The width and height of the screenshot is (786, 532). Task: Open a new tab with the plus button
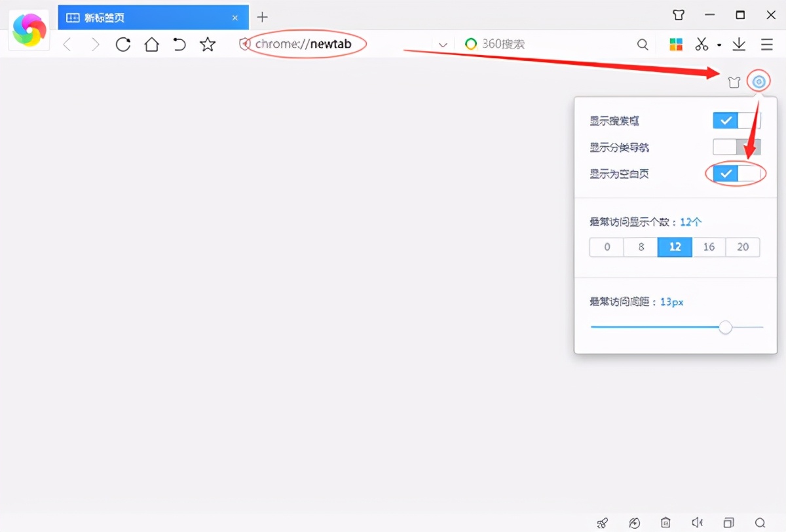pyautogui.click(x=262, y=17)
